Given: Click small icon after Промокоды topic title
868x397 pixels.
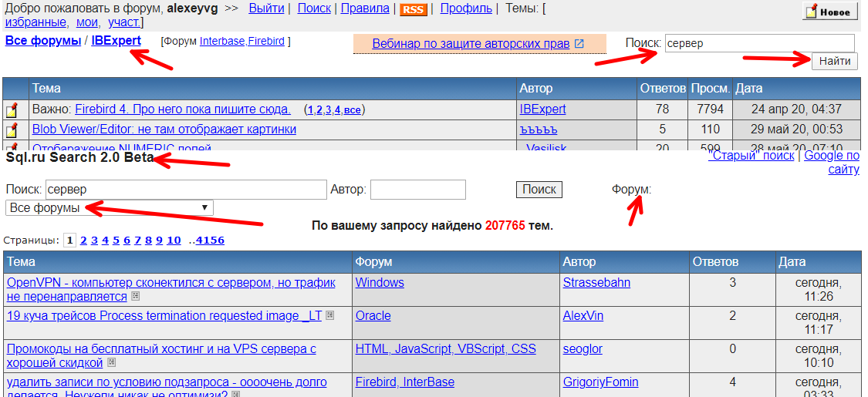Looking at the screenshot, I should coord(112,362).
